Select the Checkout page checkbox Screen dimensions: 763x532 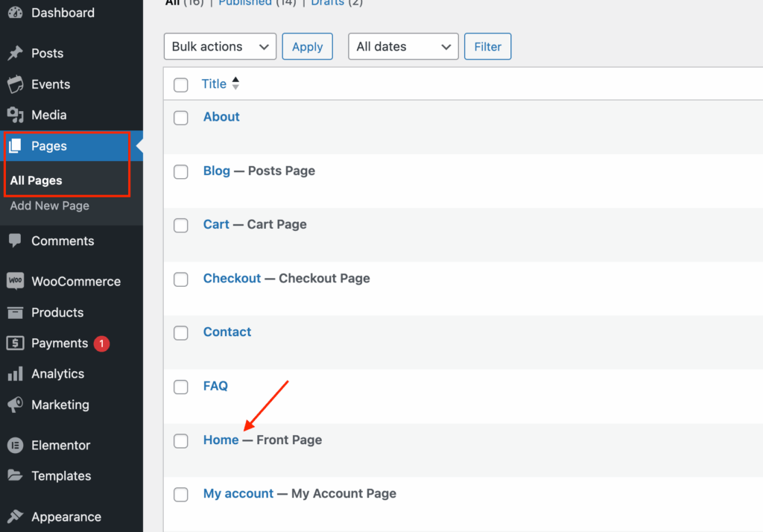click(180, 279)
